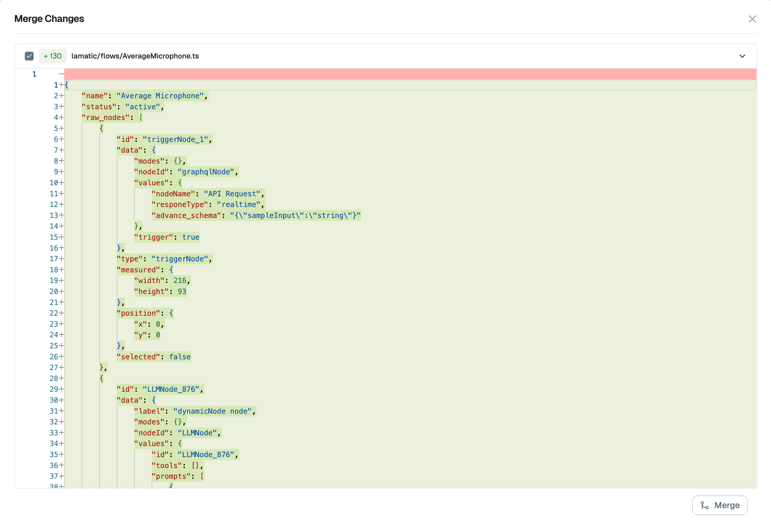The height and width of the screenshot is (532, 771).
Task: Toggle inclusion of lamatic/flows/AverageMicrophone.ts
Action: point(29,56)
